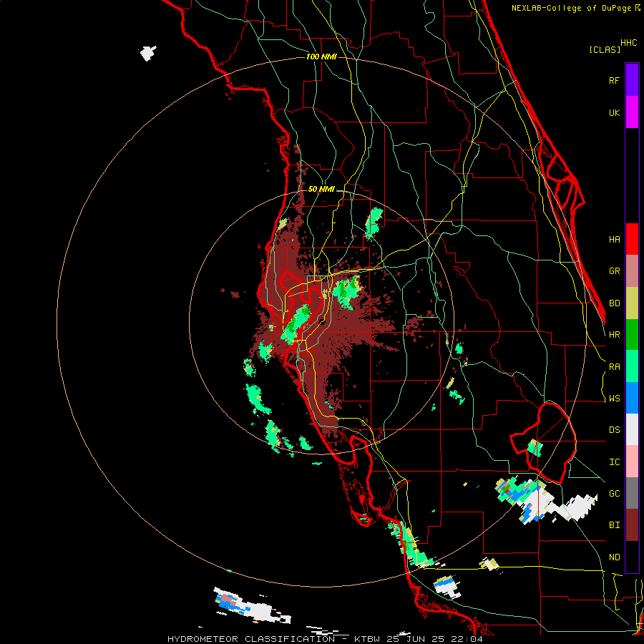Select the BD yellow legend swatch
The image size is (644, 644).
pos(632,303)
